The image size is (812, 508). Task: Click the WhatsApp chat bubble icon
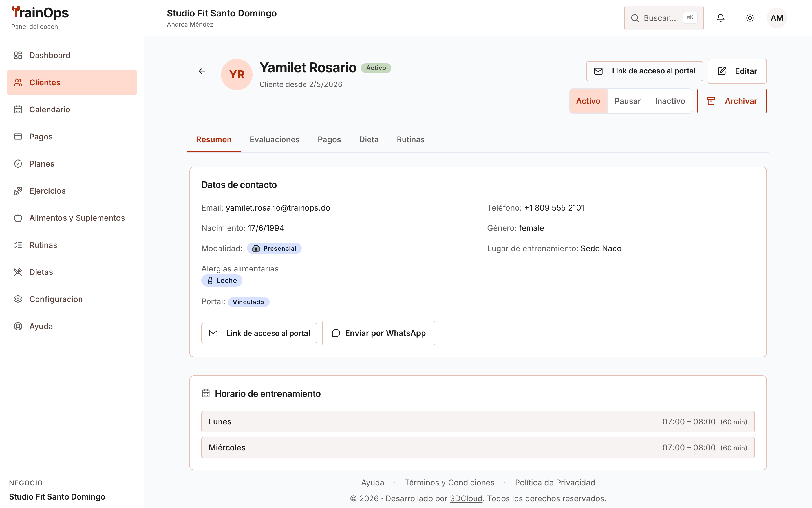tap(336, 333)
